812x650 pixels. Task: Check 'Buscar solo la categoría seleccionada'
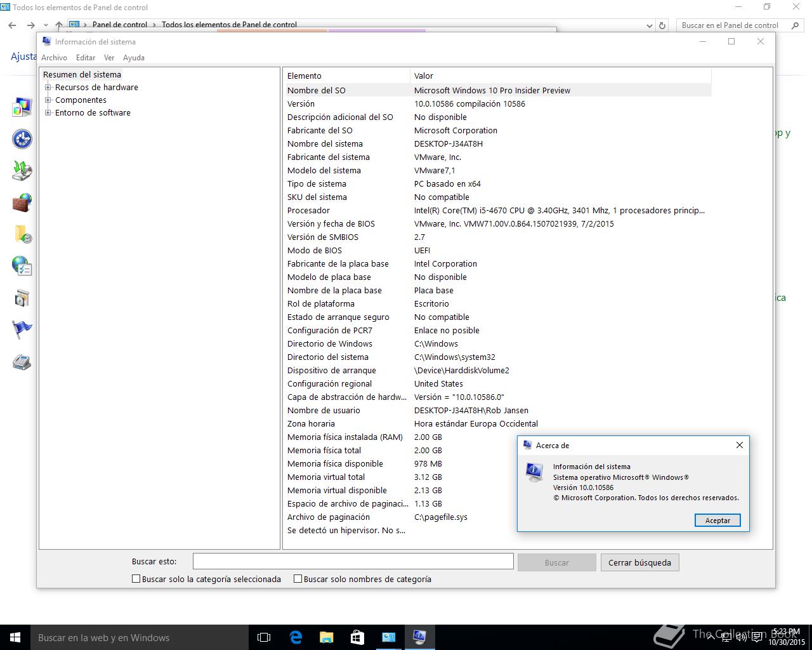coord(136,579)
